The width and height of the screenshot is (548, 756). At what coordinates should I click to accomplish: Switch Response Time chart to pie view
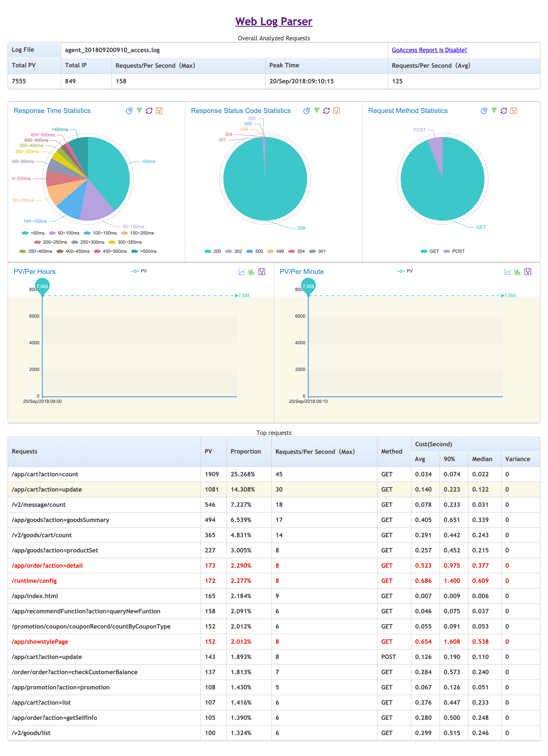(x=129, y=111)
